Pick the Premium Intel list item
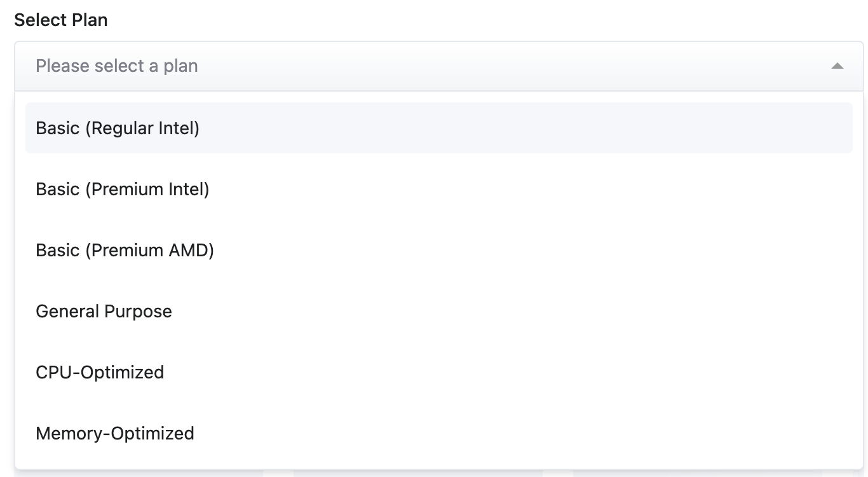 [123, 189]
